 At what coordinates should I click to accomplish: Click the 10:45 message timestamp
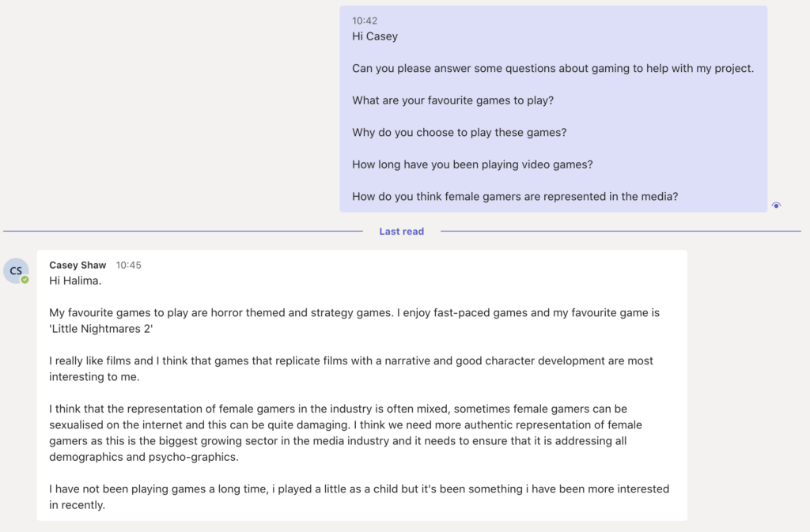(128, 265)
